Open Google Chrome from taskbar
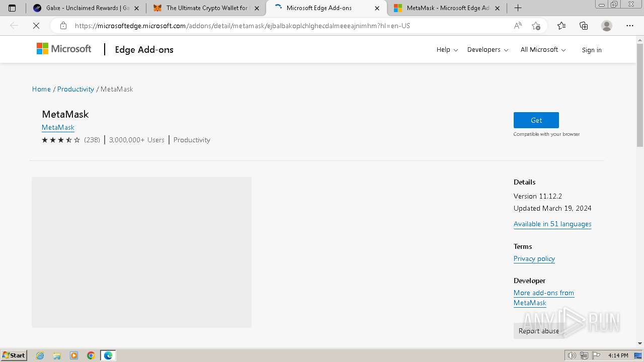Image resolution: width=644 pixels, height=362 pixels. pyautogui.click(x=91, y=355)
